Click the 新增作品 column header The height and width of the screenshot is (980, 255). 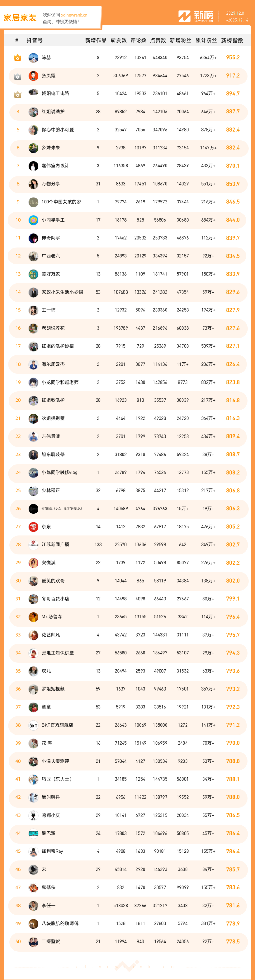tap(96, 41)
